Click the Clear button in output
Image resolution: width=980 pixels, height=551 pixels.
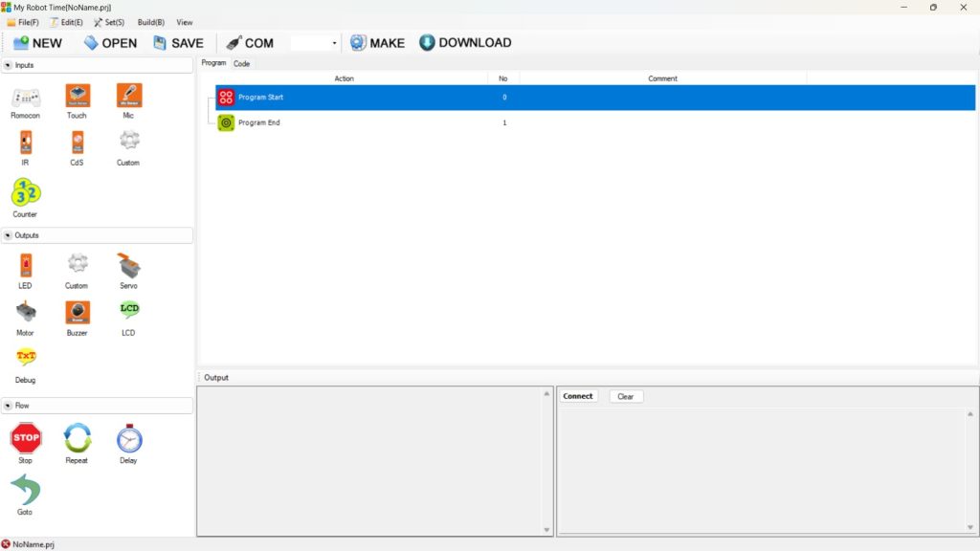[625, 396]
